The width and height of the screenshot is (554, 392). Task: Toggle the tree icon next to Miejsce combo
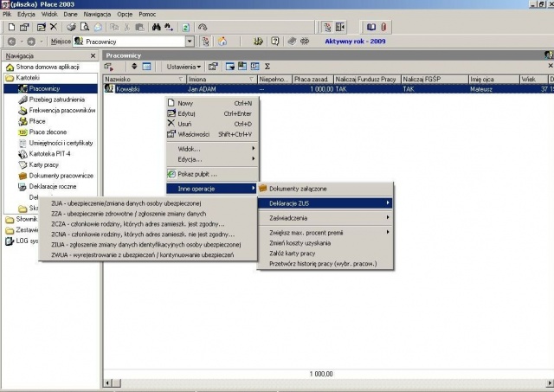(205, 42)
